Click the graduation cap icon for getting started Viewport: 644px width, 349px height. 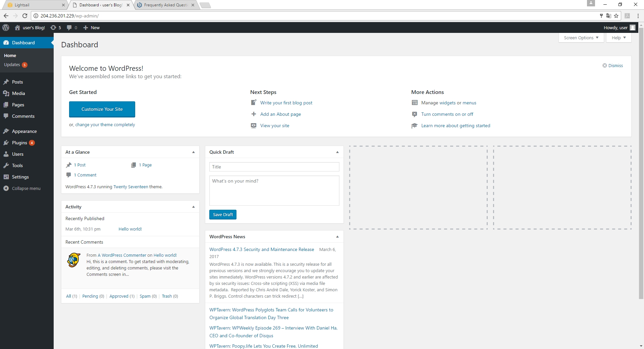(x=415, y=126)
